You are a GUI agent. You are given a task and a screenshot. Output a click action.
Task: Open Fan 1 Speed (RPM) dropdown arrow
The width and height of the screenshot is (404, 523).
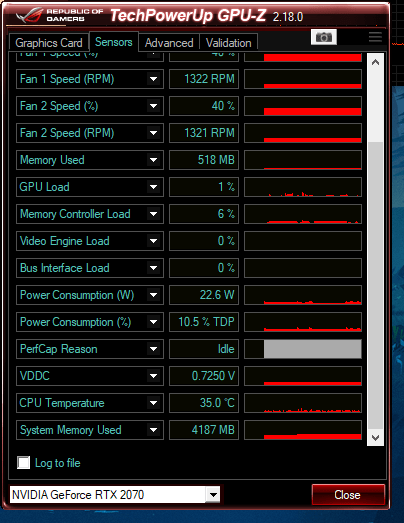(153, 79)
